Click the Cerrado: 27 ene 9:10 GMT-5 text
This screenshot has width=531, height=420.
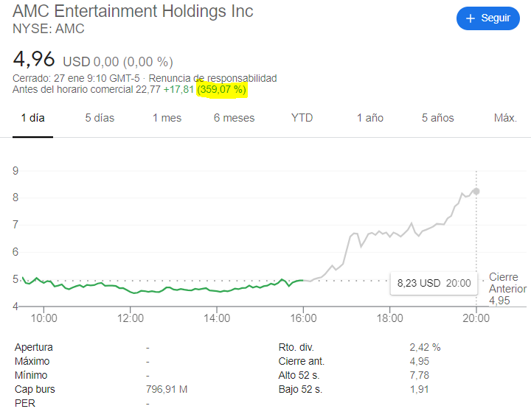pos(76,78)
